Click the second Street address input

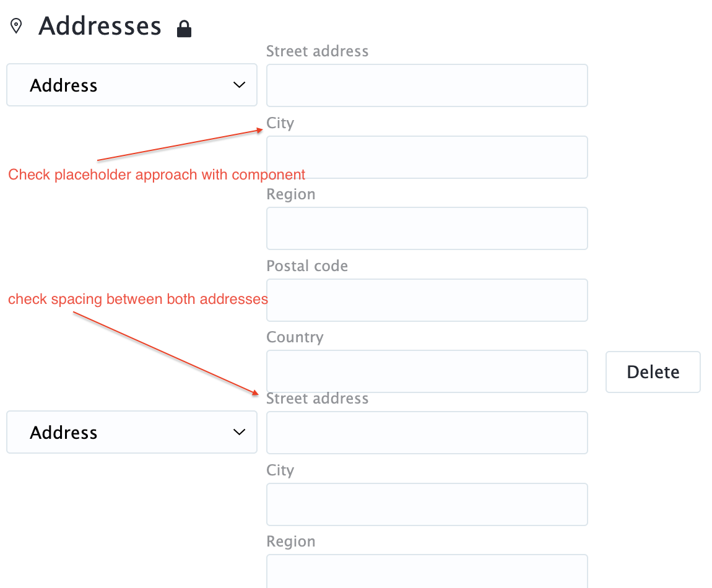tap(427, 433)
